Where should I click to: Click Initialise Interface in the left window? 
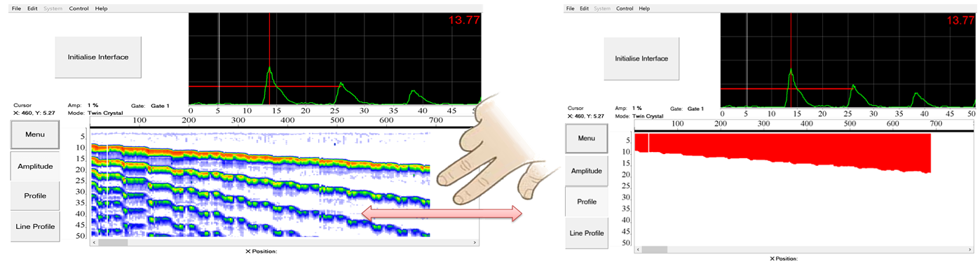pos(98,57)
